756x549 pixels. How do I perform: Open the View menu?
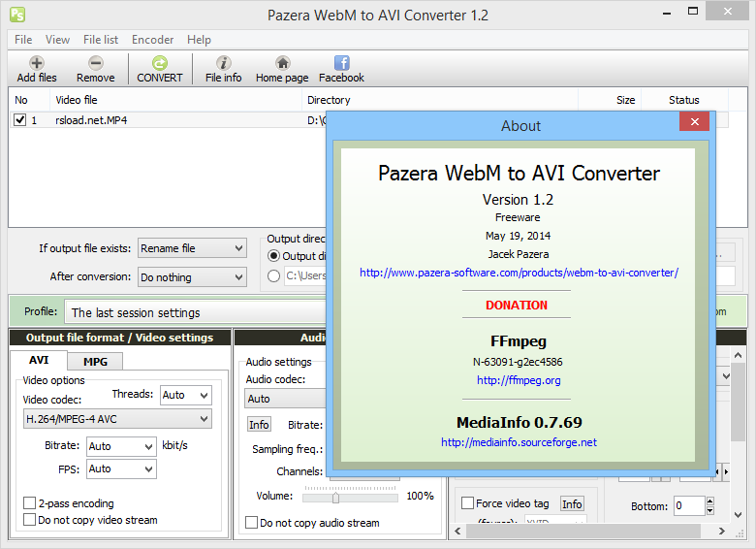click(57, 40)
